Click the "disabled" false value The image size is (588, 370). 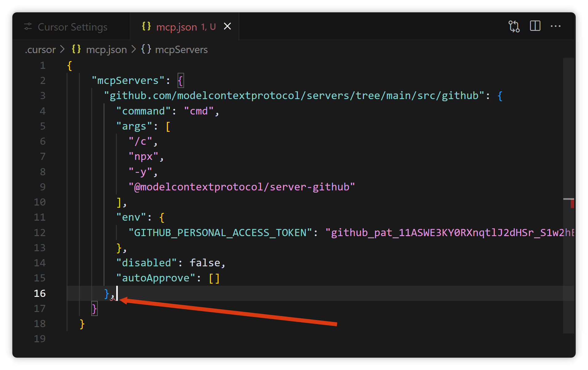click(205, 263)
